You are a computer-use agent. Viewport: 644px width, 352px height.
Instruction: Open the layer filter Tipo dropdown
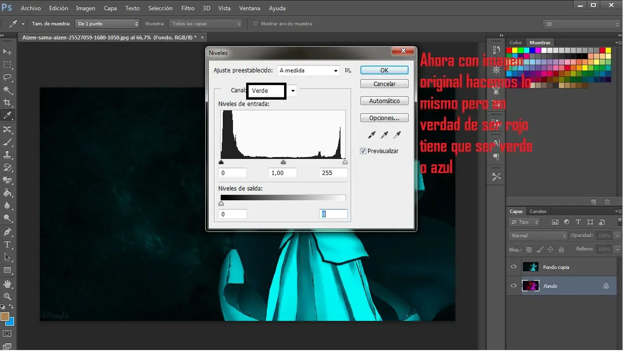[x=524, y=222]
